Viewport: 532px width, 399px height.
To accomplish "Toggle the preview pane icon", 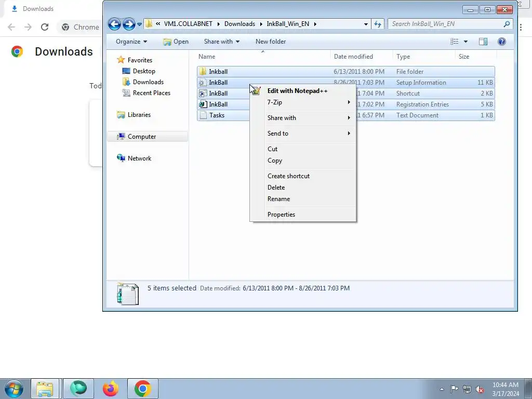I will click(483, 42).
